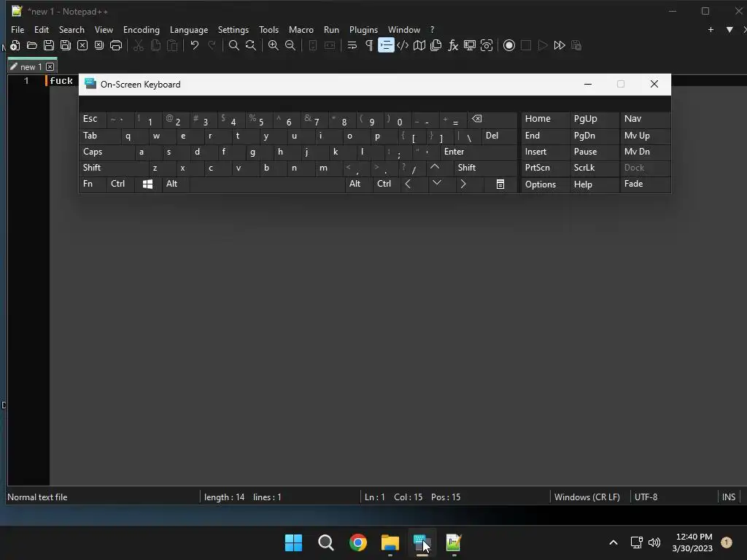The width and height of the screenshot is (747, 560).
Task: Open Google Chrome from the taskbar
Action: tap(357, 542)
